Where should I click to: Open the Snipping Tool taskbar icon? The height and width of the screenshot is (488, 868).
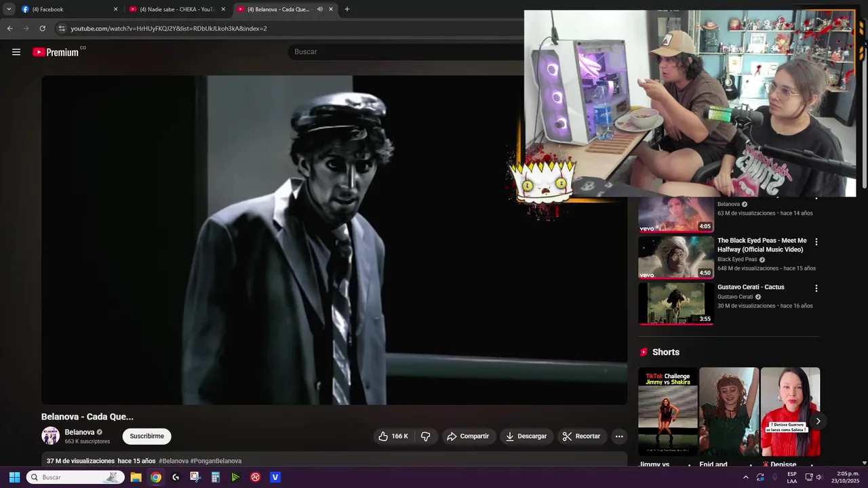pos(195,477)
